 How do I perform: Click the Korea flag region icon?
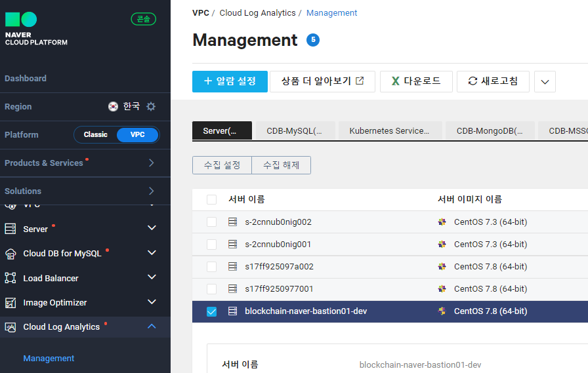[x=113, y=106]
